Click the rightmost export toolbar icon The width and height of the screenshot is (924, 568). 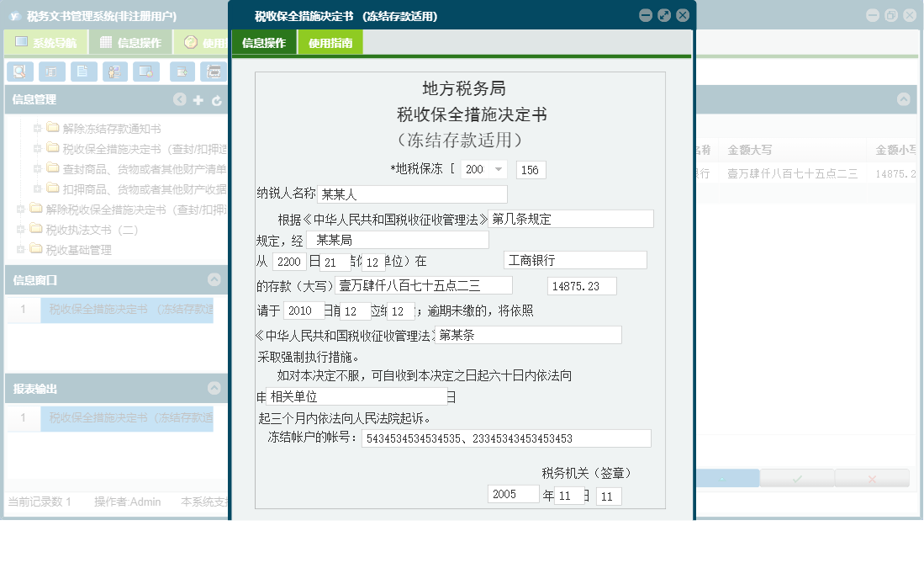pos(214,72)
